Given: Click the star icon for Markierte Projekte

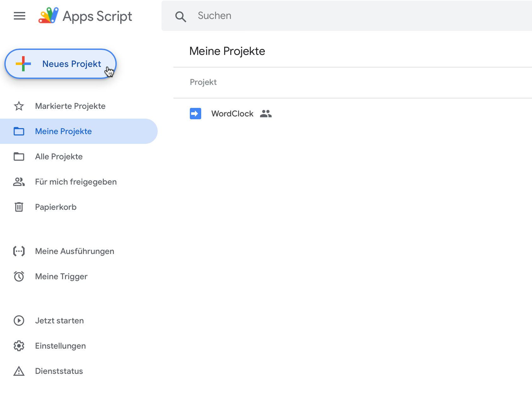Looking at the screenshot, I should pos(19,106).
